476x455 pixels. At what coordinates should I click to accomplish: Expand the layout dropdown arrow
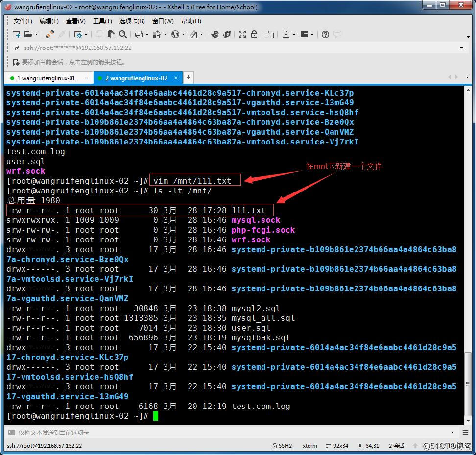click(312, 35)
